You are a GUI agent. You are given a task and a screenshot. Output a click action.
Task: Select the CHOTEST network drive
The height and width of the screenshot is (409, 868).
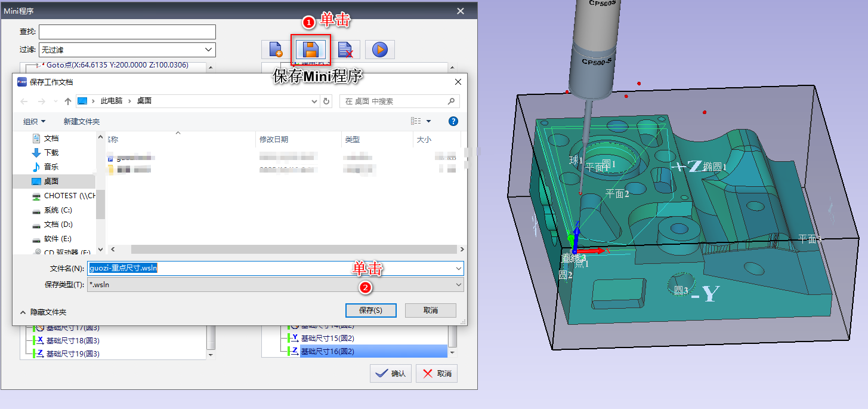(63, 195)
